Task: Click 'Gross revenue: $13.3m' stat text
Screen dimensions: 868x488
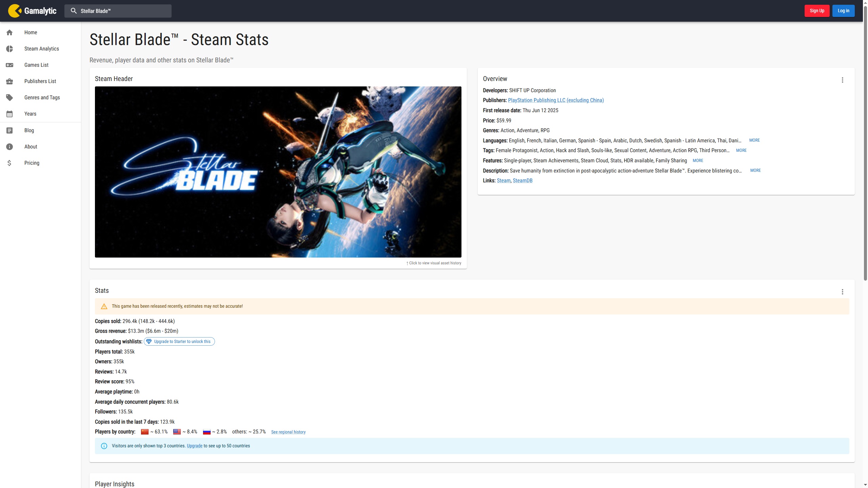Action: 137,331
